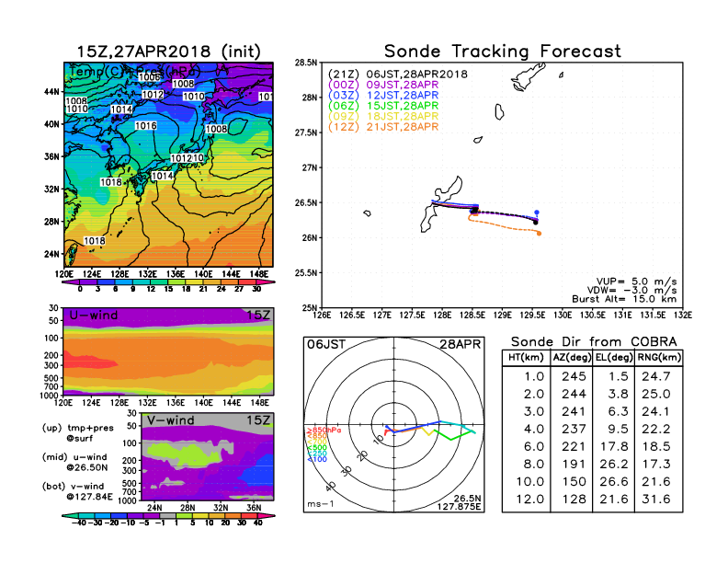Image resolution: width=728 pixels, height=563 pixels.
Task: Click the "28.5N" latitude axis label
Action: [x=306, y=63]
